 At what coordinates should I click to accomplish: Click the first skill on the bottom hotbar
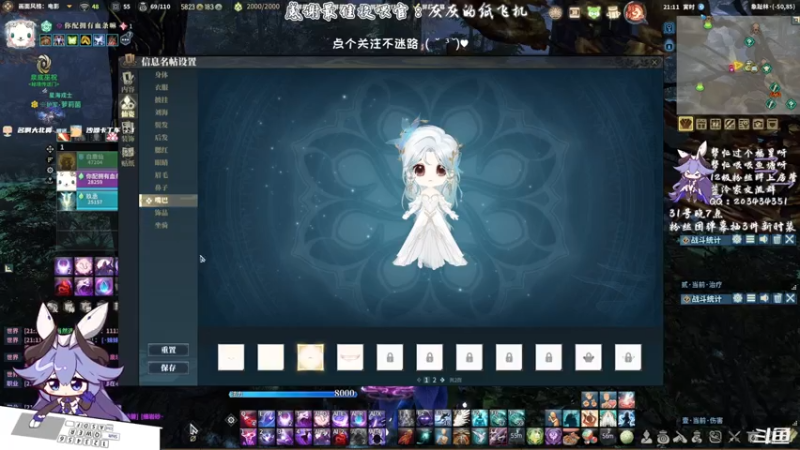coord(248,419)
